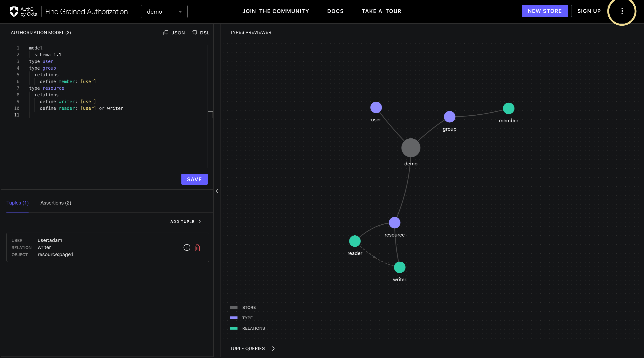This screenshot has width=644, height=358.
Task: Click the user:adam tuple value
Action: coord(50,240)
